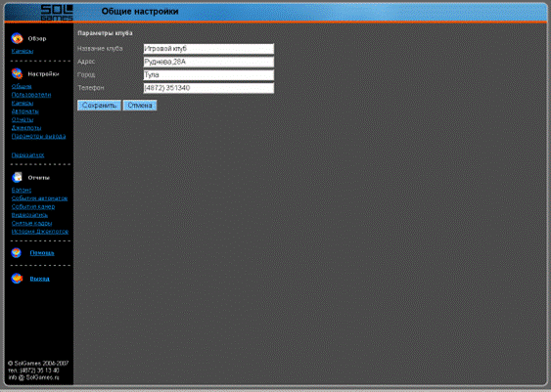Click the Параметры клуба heading
This screenshot has width=551, height=392.
[105, 33]
